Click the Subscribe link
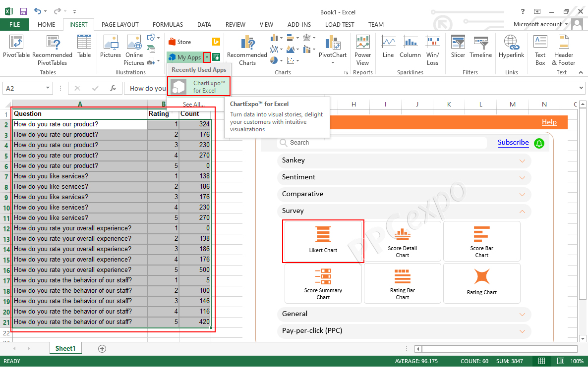The image size is (588, 374). tap(513, 142)
